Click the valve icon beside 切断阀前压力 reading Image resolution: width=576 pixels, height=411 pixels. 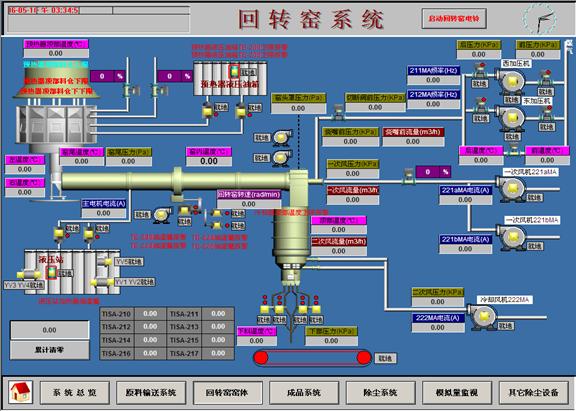tap(338, 112)
